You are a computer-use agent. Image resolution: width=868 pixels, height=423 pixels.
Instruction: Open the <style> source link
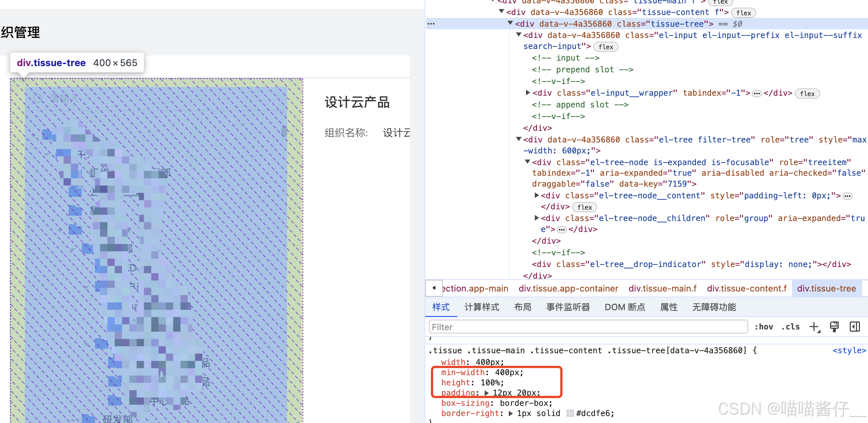pos(849,351)
